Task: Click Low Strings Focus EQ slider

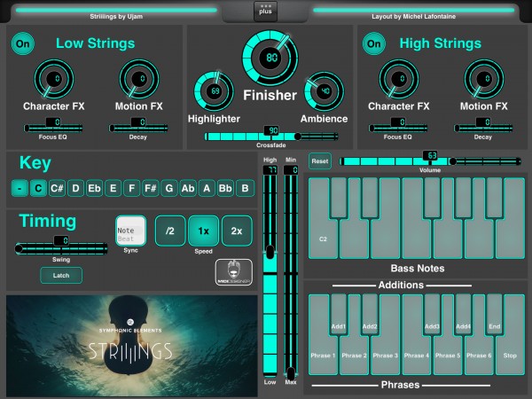Action: point(53,129)
